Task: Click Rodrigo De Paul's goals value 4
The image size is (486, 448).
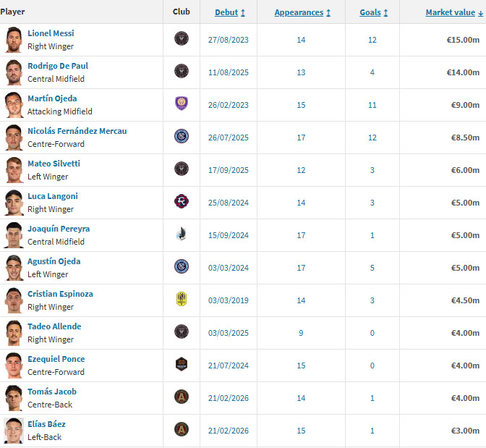Action: tap(372, 72)
